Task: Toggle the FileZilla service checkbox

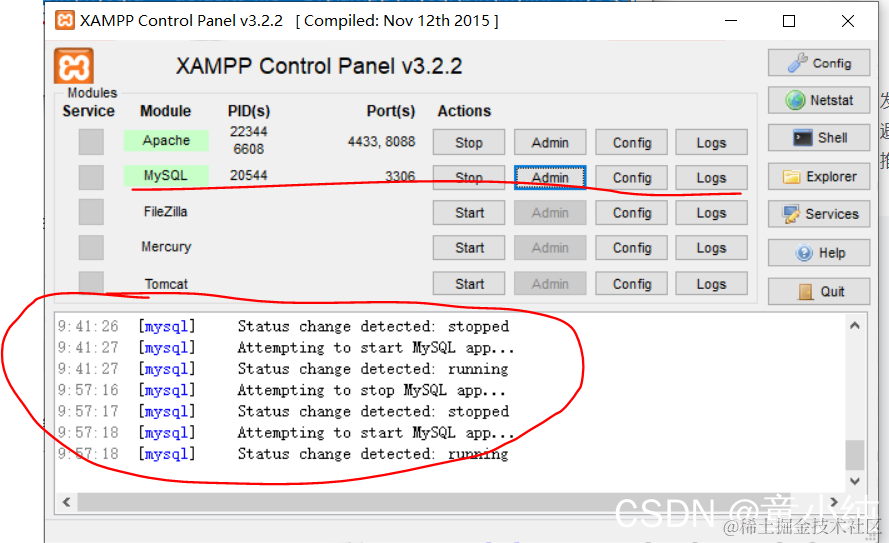Action: [91, 213]
